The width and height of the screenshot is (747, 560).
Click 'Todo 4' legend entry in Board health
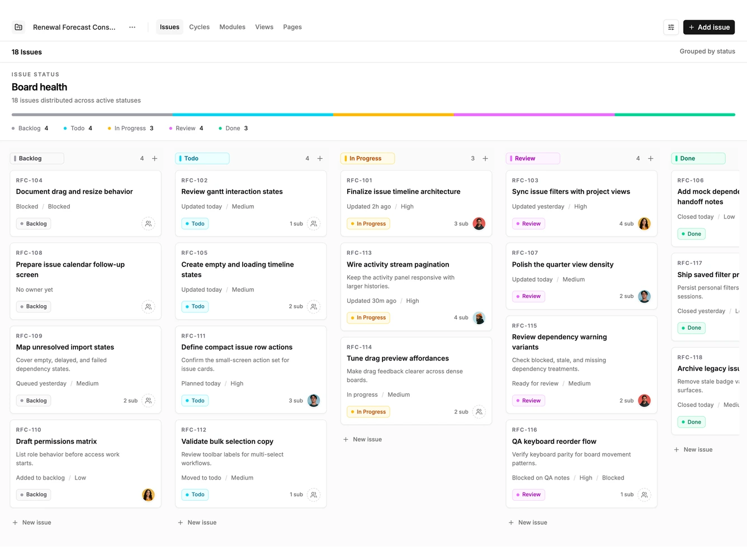[78, 128]
